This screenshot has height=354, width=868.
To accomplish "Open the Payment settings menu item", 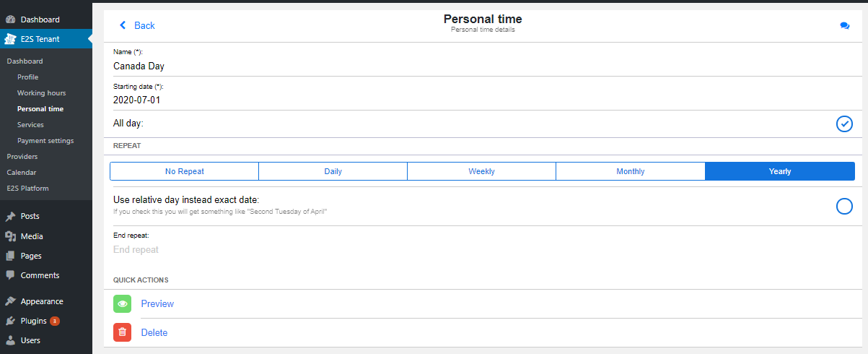I will click(45, 141).
